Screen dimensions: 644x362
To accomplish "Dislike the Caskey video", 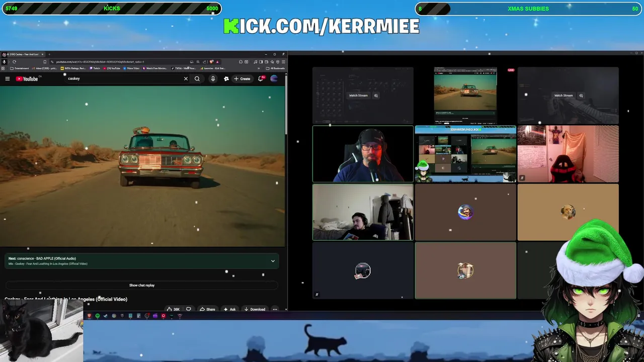I will click(189, 309).
